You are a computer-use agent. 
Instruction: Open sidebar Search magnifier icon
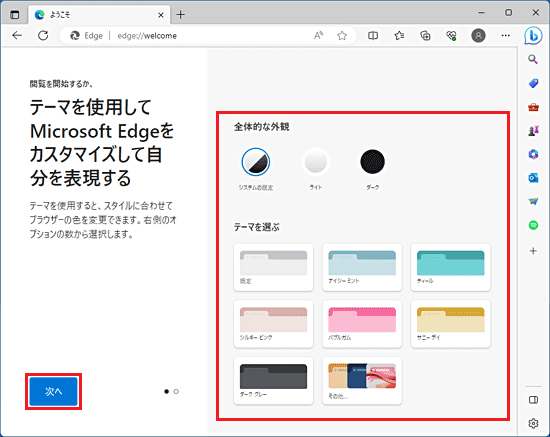[x=533, y=59]
